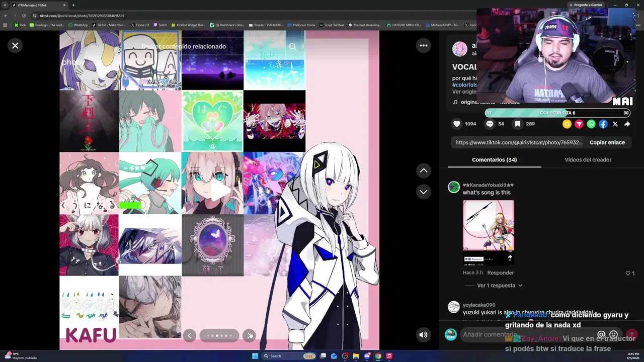
Task: Open KanadeYoisaki's profile avatar
Action: (454, 187)
